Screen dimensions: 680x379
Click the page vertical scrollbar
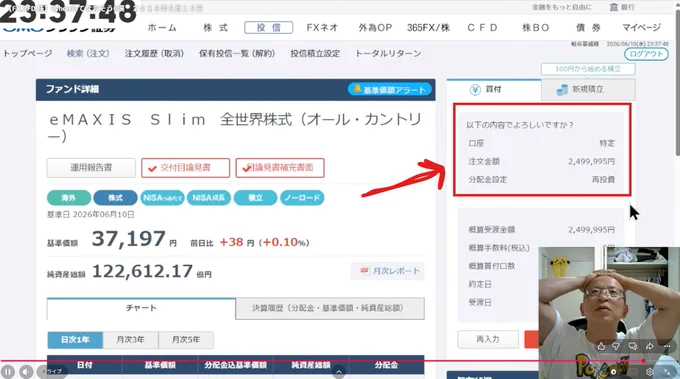click(x=677, y=82)
